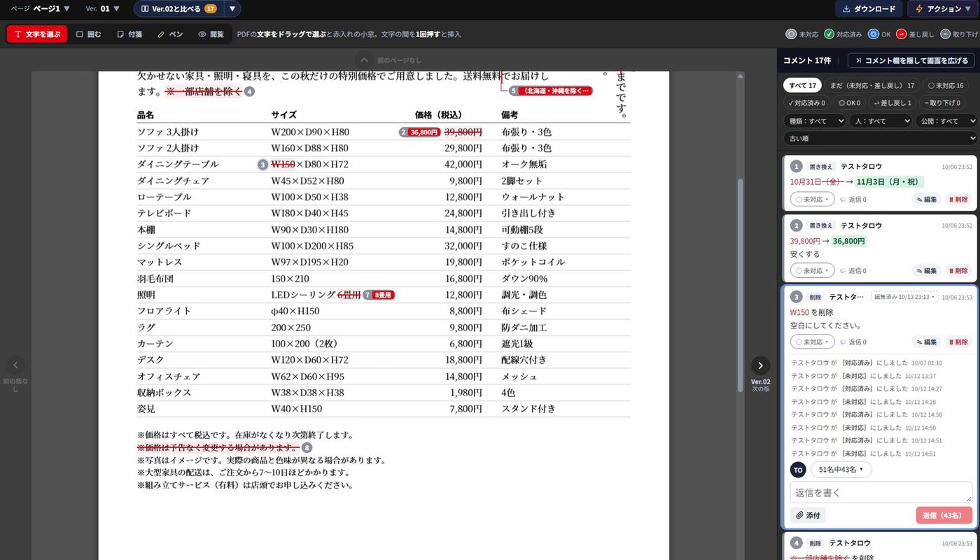Open the アクション menu
Image resolution: width=980 pixels, height=560 pixels.
click(x=944, y=9)
